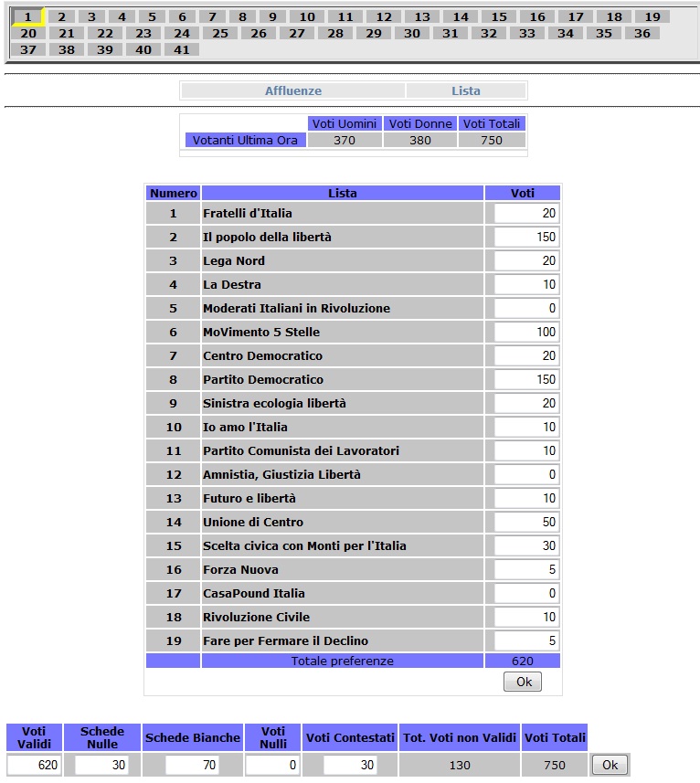
Task: Switch to section 10
Action: click(307, 17)
